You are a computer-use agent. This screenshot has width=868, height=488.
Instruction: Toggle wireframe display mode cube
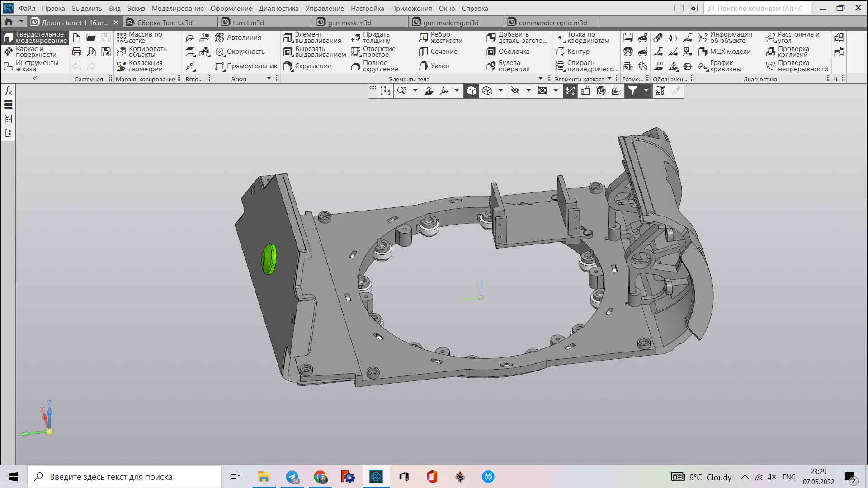click(487, 91)
